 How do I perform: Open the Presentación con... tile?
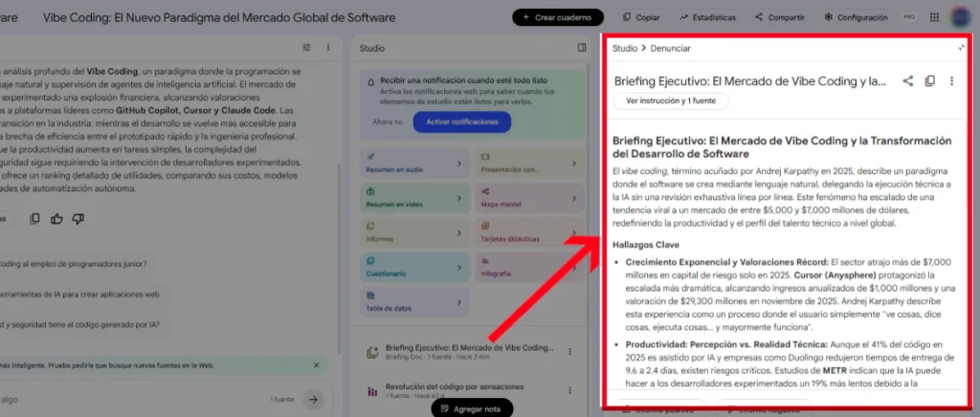(x=529, y=163)
